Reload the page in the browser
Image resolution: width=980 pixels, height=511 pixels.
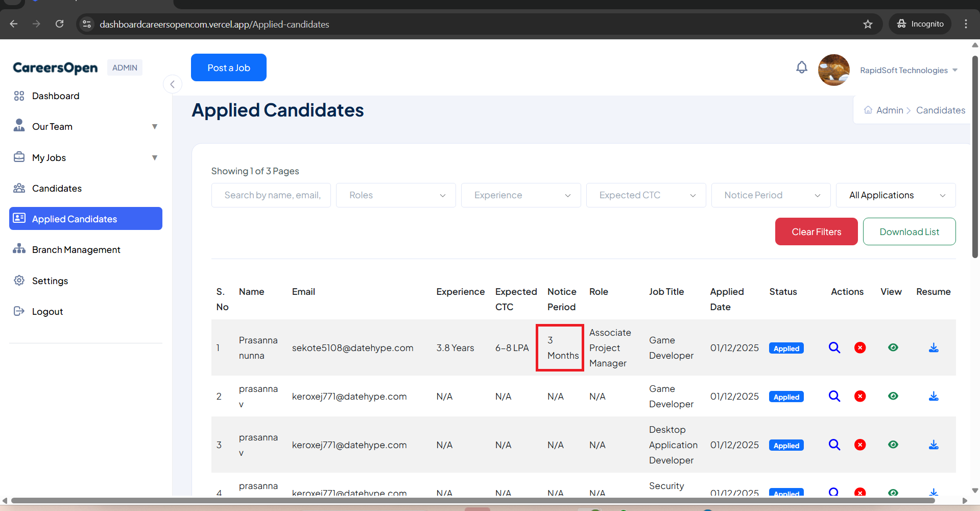click(x=60, y=24)
